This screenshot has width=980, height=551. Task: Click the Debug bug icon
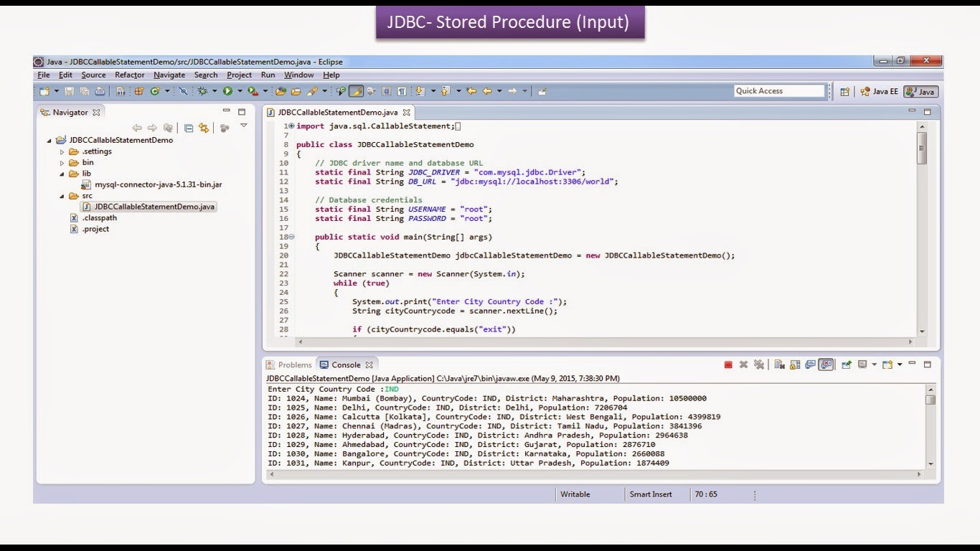[202, 91]
